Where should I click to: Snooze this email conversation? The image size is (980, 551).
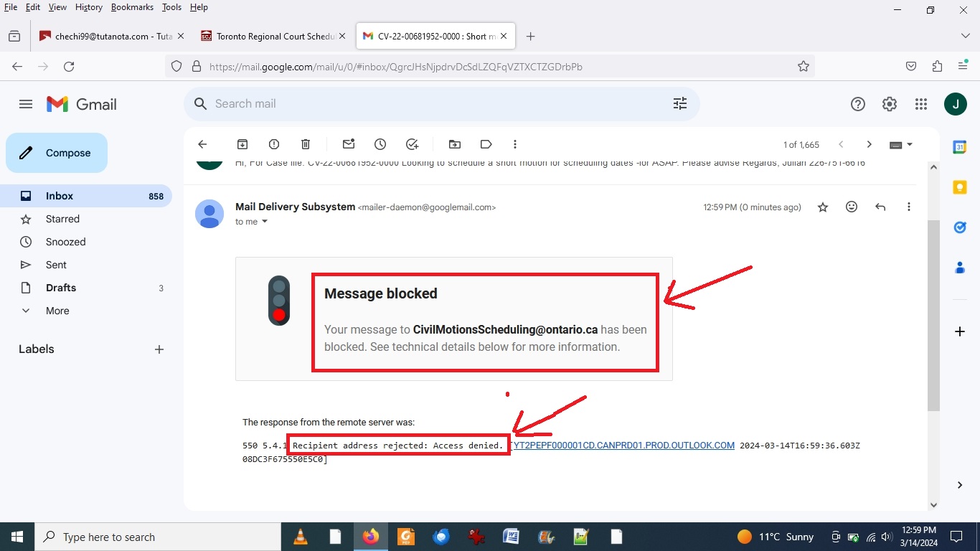click(380, 144)
